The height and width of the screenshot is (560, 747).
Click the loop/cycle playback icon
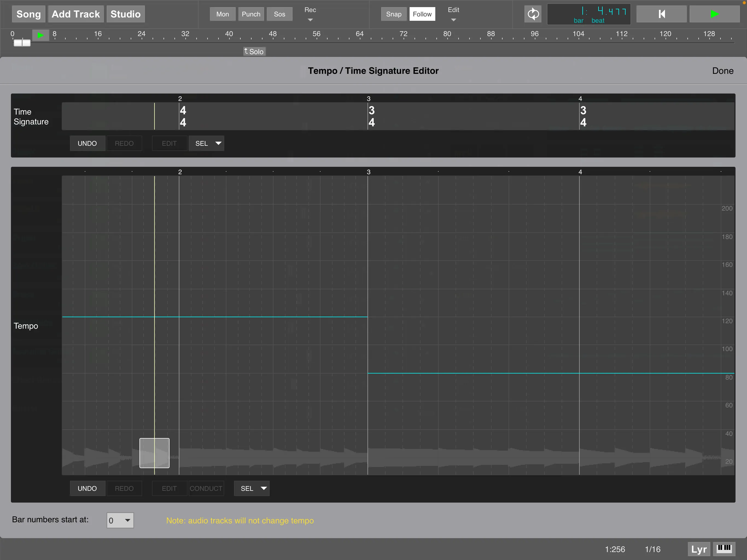click(533, 14)
